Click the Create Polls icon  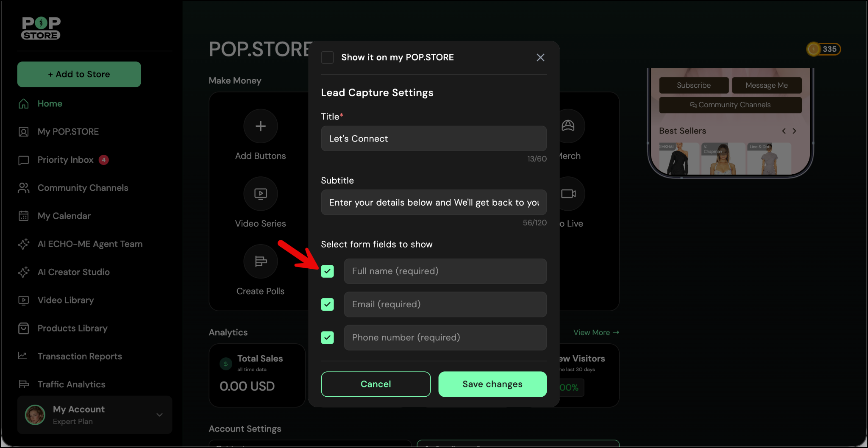point(260,262)
